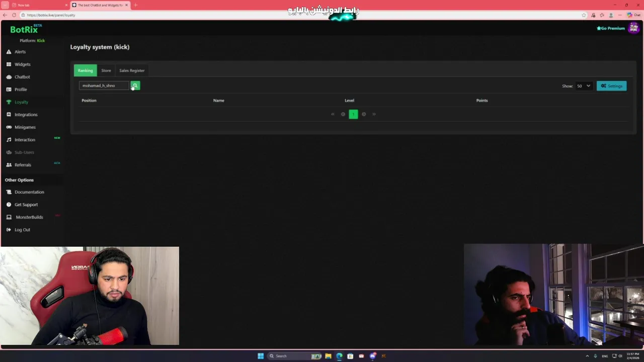The image size is (644, 362).
Task: Bookmark this page with the star icon
Action: (x=584, y=15)
